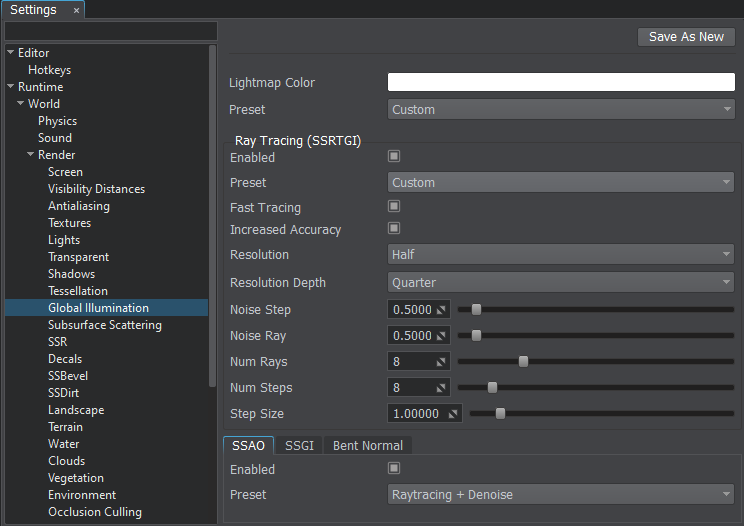Open the SSAO Preset dropdown Raytracing + Denoise
Image resolution: width=744 pixels, height=526 pixels.
[x=561, y=495]
